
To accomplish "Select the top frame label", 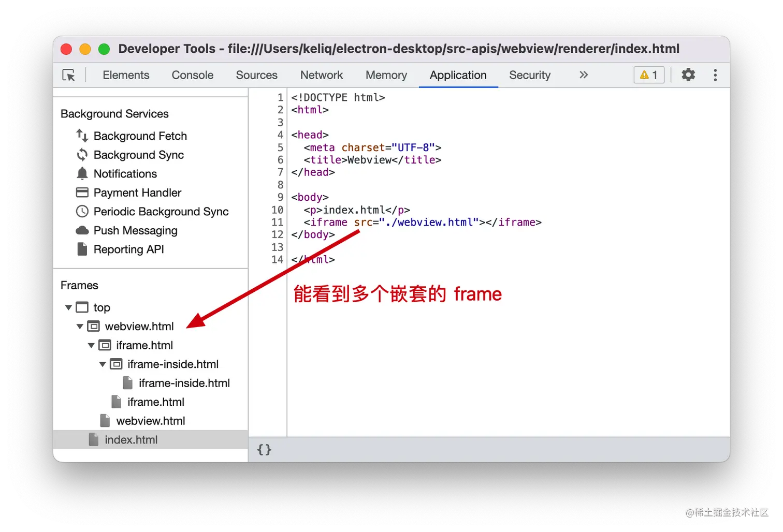I will (x=102, y=307).
